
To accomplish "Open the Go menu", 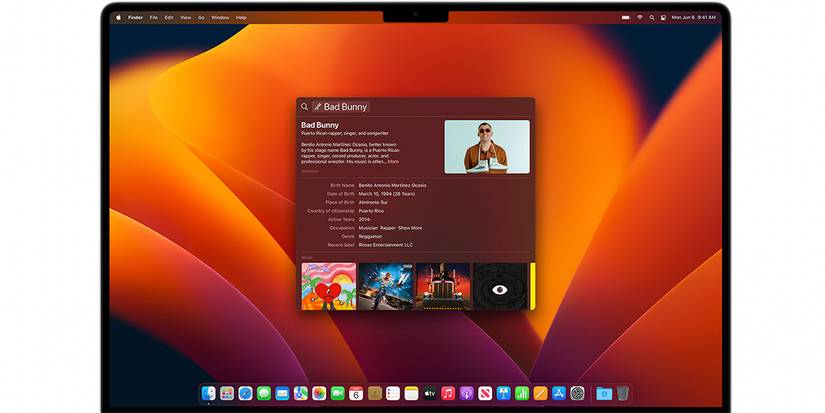I will coord(201,17).
